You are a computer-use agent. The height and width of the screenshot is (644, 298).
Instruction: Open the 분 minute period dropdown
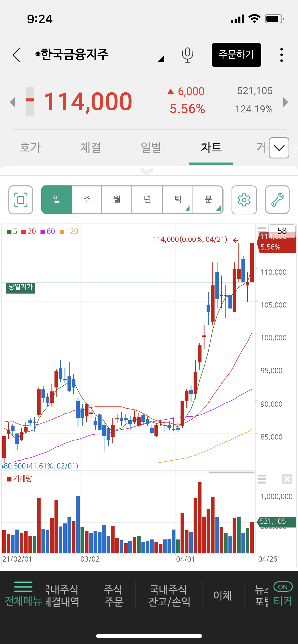(x=208, y=200)
